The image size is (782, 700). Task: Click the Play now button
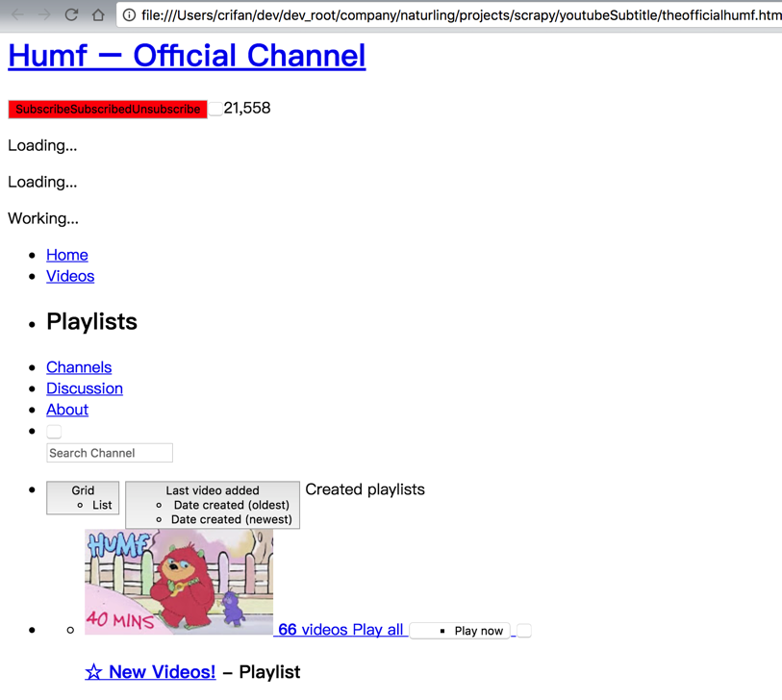460,631
